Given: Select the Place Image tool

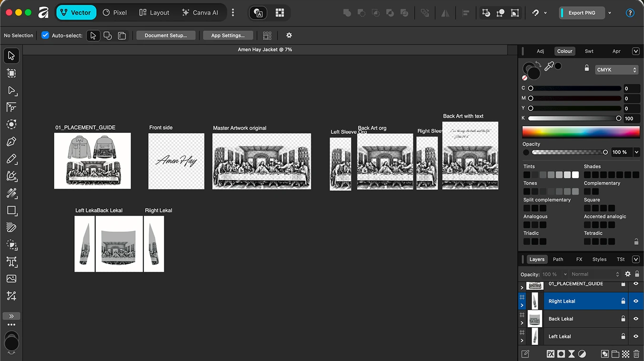Looking at the screenshot, I should click(11, 279).
